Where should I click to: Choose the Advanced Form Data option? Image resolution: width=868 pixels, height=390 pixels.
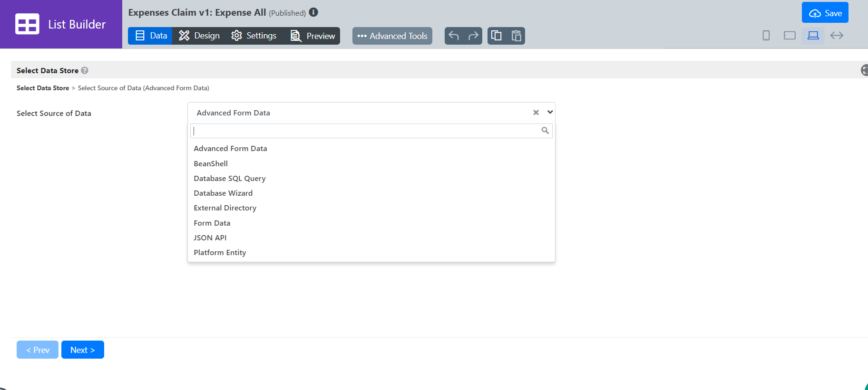point(371,149)
